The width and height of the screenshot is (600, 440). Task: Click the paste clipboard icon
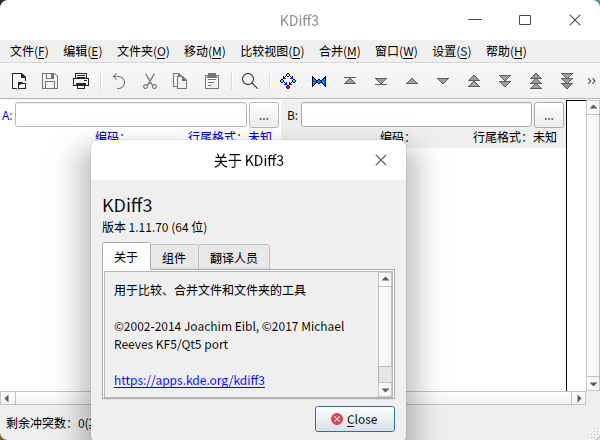pos(211,81)
